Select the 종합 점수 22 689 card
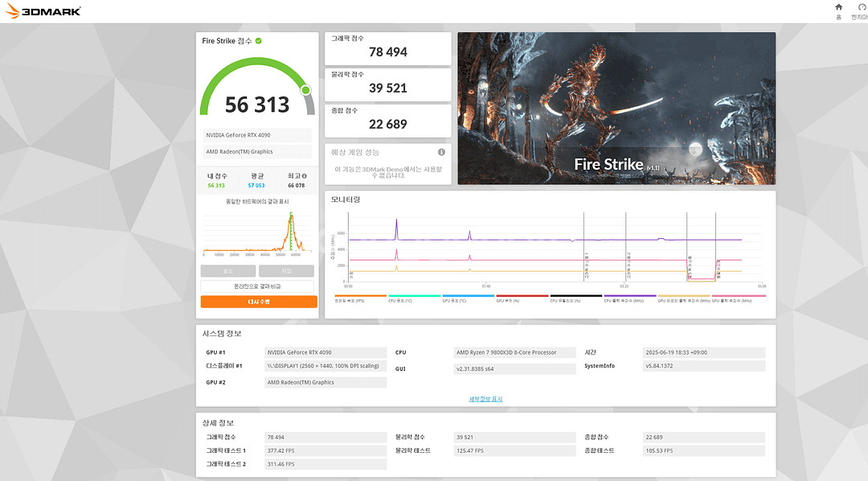This screenshot has width=868, height=481. click(x=387, y=121)
